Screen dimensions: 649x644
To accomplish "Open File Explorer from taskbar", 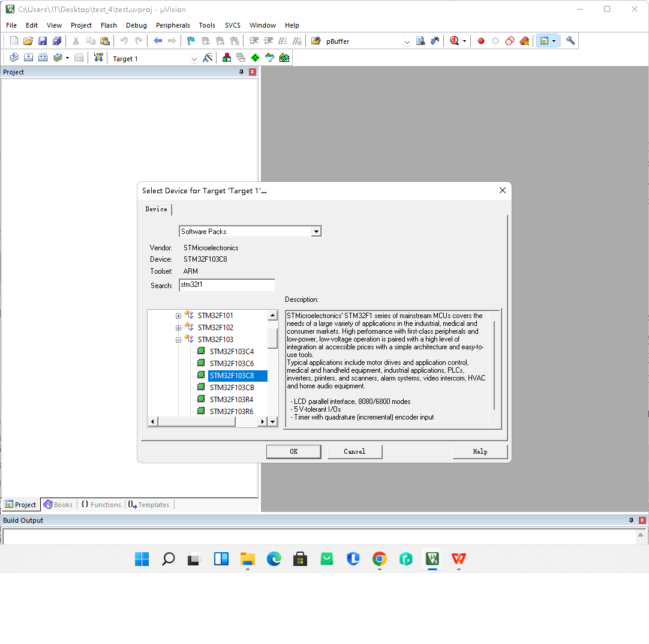I will pyautogui.click(x=248, y=559).
